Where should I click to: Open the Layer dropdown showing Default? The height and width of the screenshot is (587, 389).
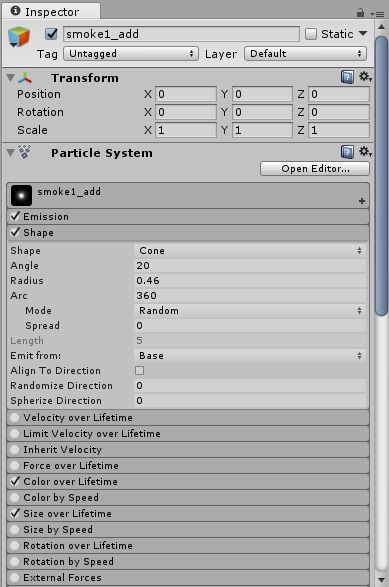(x=306, y=54)
